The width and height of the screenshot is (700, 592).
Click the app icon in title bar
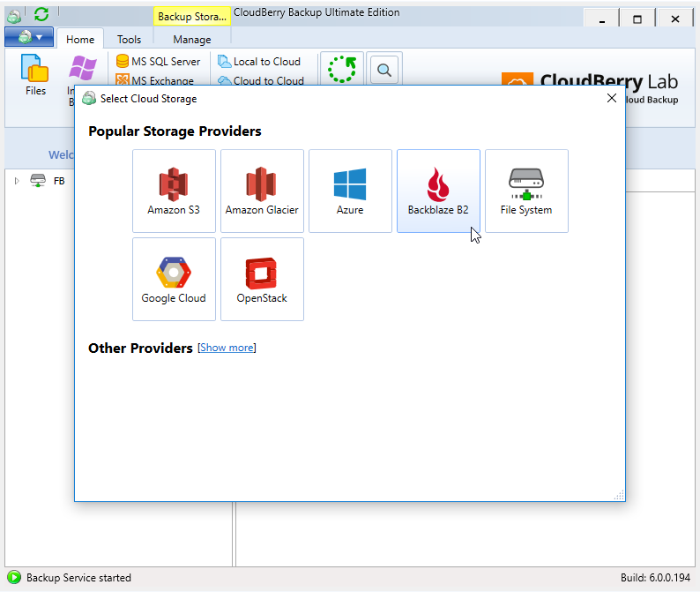(14, 16)
